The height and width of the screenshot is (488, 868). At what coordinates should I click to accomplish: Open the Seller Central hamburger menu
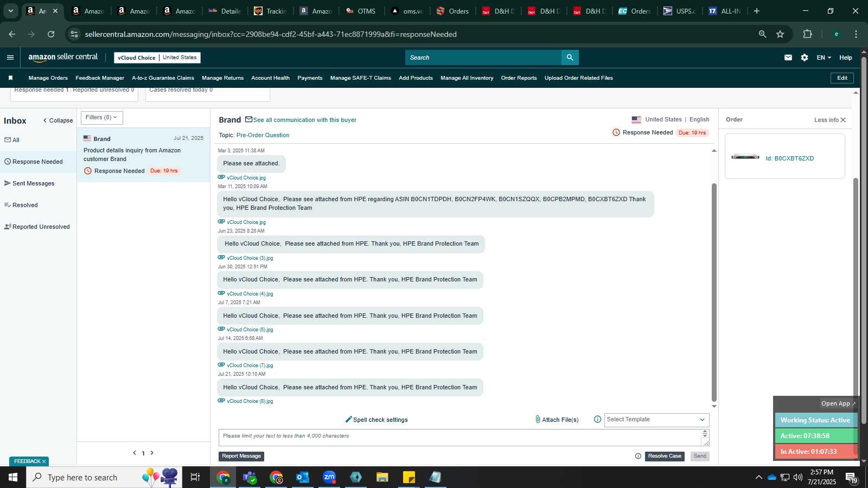(10, 57)
